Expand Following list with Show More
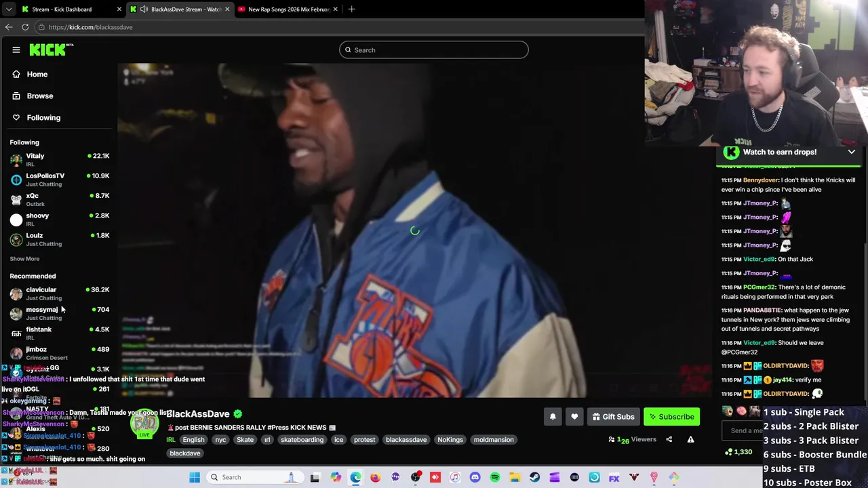Image resolution: width=868 pixels, height=488 pixels. point(24,258)
